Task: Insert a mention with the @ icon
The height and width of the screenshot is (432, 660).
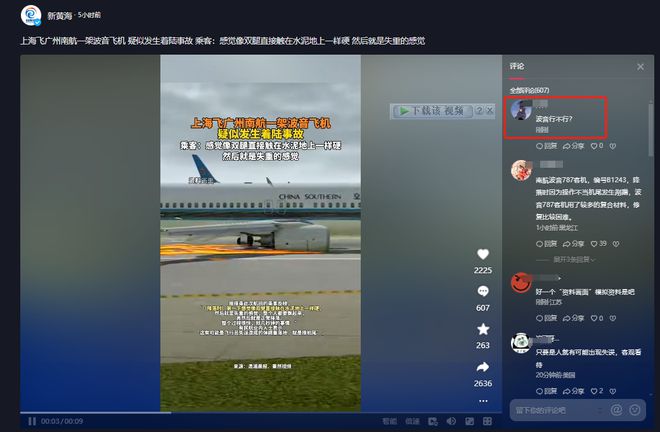Action: 616,410
